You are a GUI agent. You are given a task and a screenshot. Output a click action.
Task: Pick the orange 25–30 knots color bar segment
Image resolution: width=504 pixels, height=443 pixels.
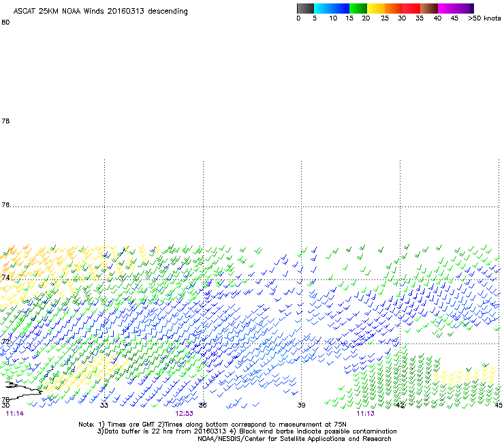[x=394, y=8]
